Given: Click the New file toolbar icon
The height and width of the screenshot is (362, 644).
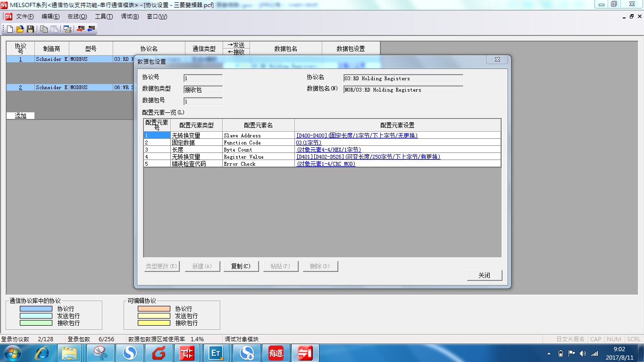Looking at the screenshot, I should [x=10, y=29].
